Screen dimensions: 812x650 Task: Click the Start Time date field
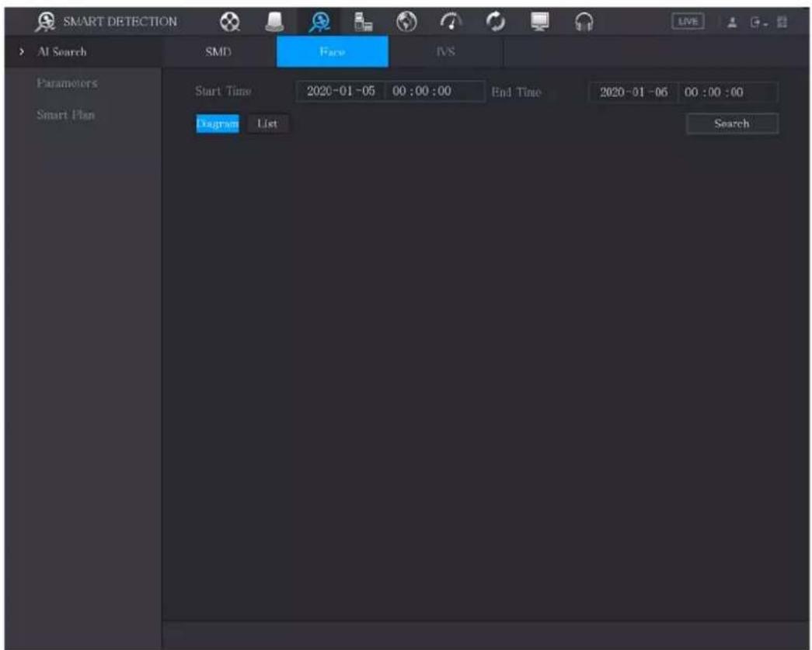[x=341, y=91]
